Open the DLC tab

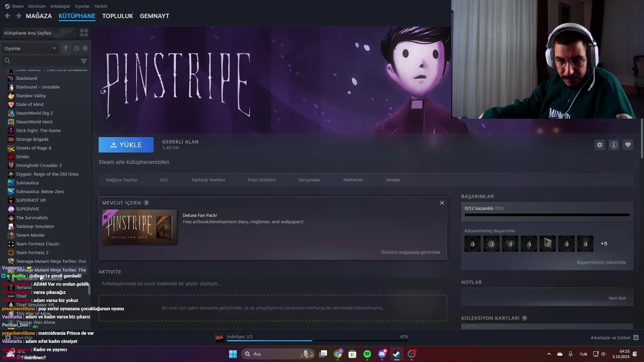(164, 180)
